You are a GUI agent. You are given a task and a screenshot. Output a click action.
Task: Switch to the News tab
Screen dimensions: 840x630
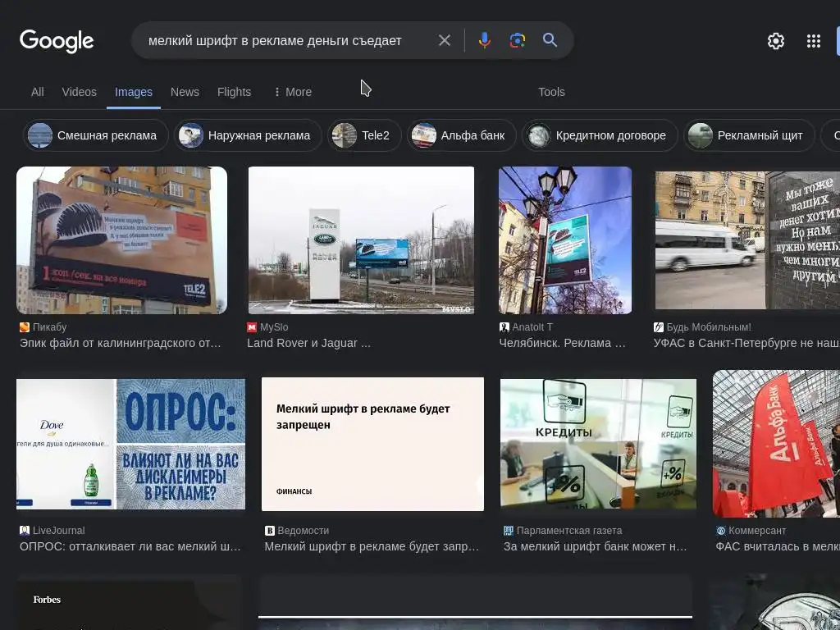[185, 92]
